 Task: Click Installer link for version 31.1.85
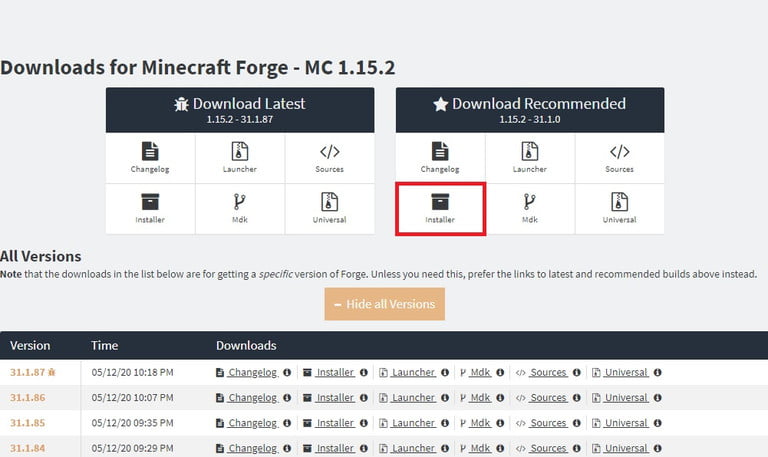click(x=335, y=423)
